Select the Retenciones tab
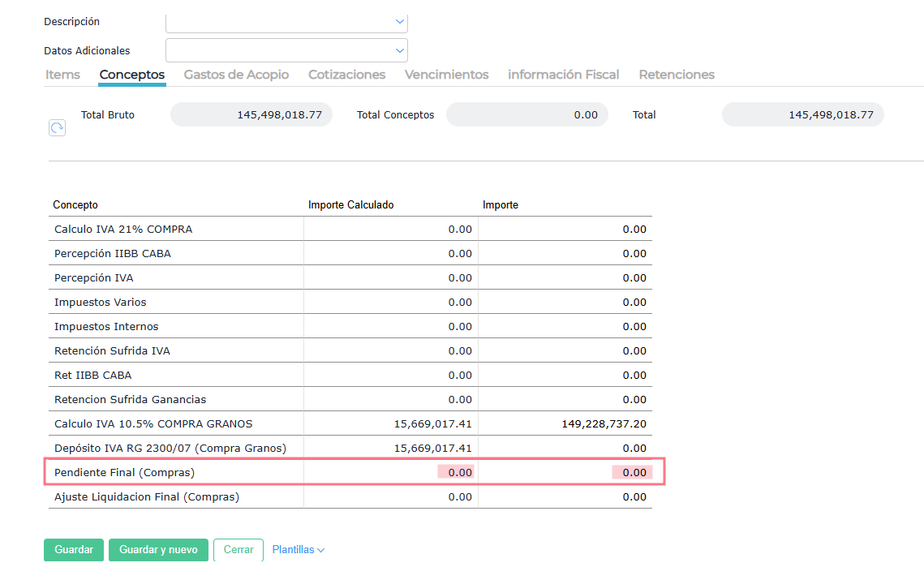Viewport: 924px width, 567px height. [677, 75]
